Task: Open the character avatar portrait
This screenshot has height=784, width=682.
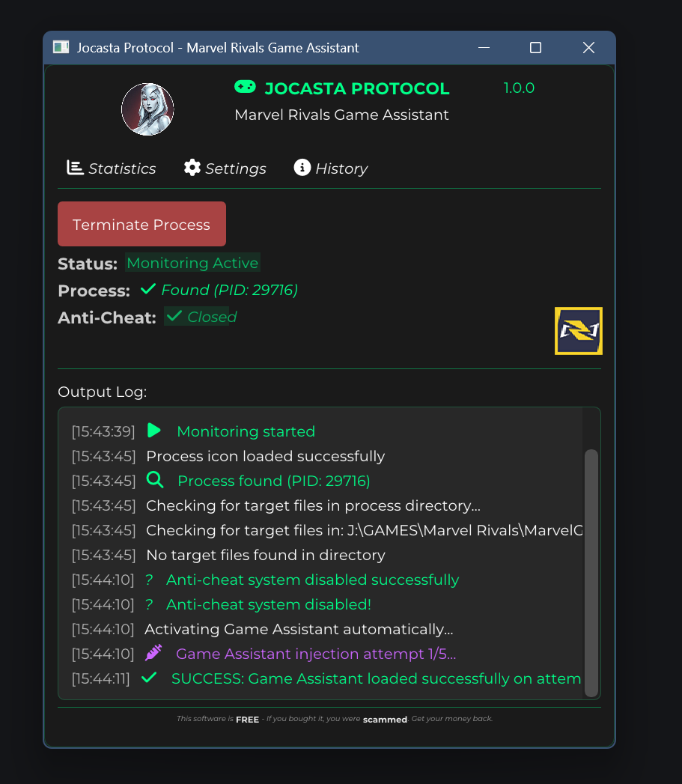Action: point(147,109)
